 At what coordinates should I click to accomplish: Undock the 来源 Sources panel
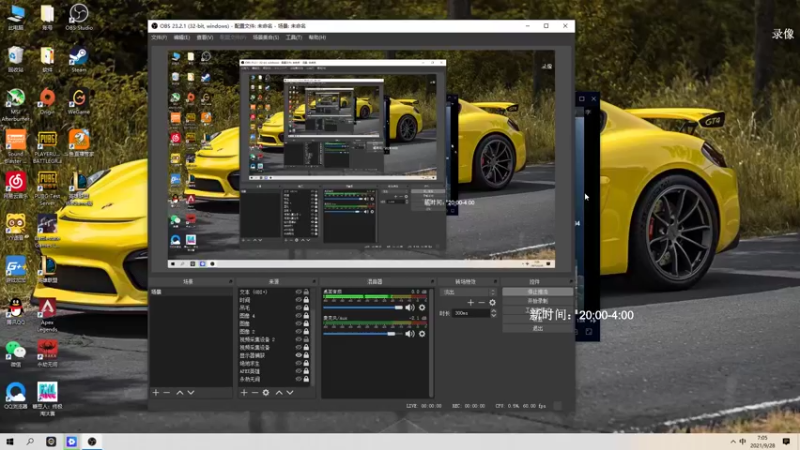(x=314, y=282)
